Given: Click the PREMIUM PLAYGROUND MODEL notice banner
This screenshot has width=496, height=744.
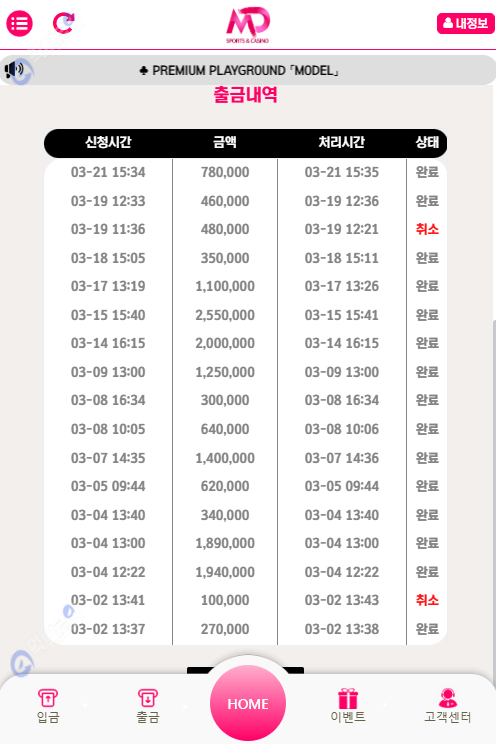Looking at the screenshot, I should [x=248, y=70].
